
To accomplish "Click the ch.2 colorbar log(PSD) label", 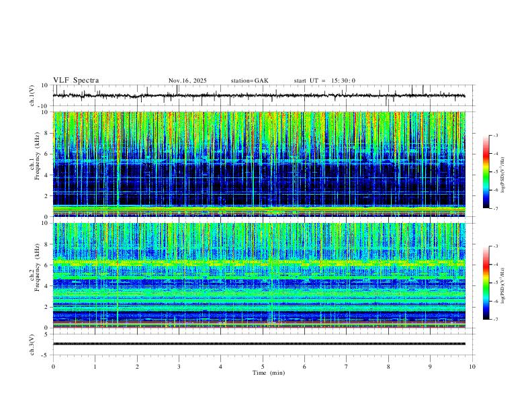I will (x=503, y=285).
